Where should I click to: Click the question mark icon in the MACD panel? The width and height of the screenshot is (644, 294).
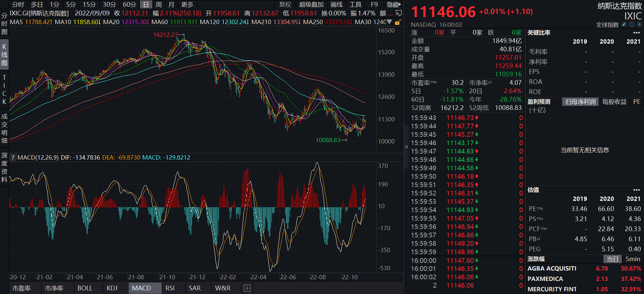[x=13, y=157]
